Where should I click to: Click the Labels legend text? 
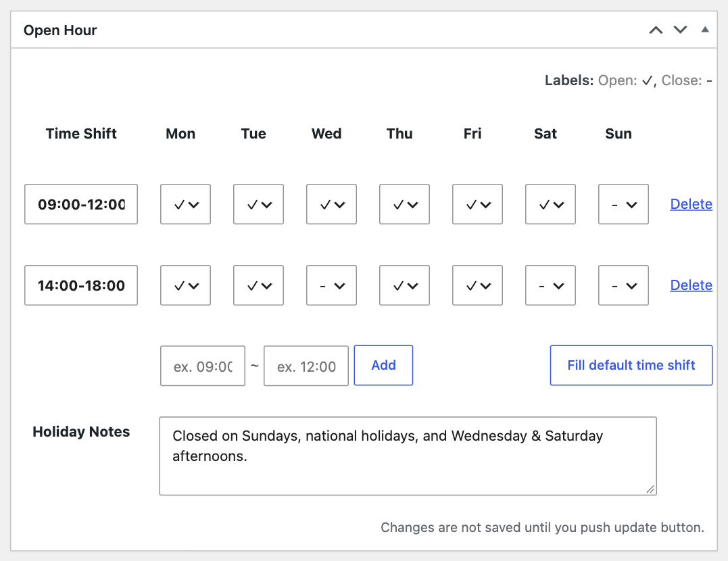coord(628,80)
